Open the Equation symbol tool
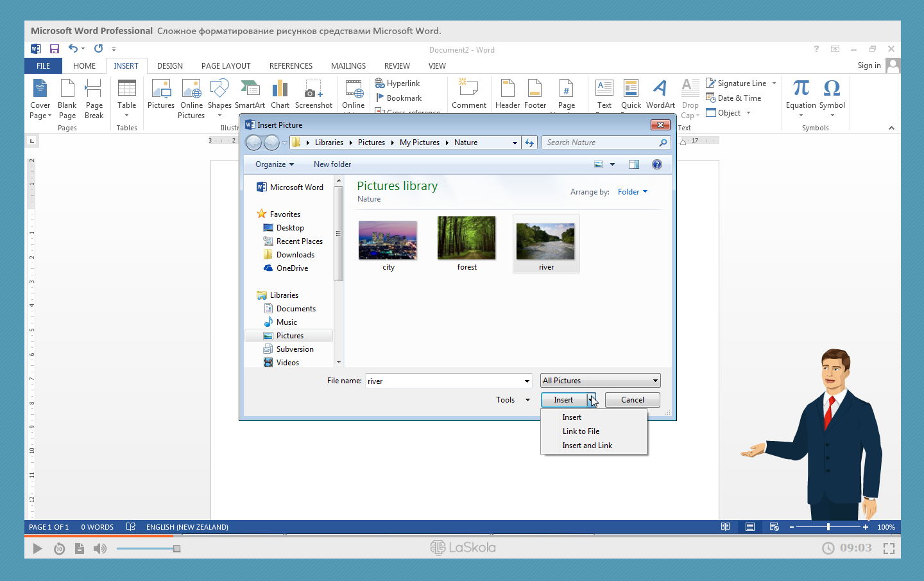This screenshot has width=924, height=581. click(x=801, y=94)
